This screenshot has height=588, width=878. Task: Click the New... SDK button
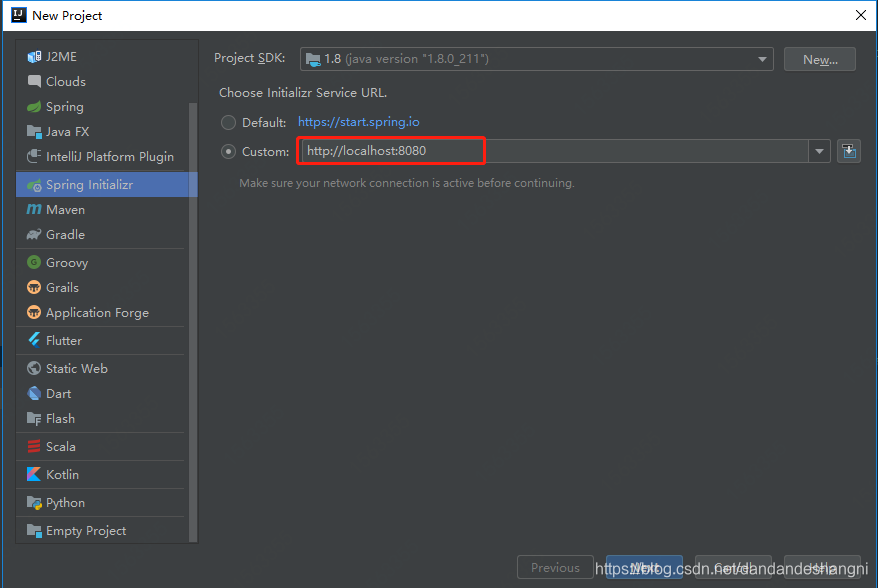(820, 59)
